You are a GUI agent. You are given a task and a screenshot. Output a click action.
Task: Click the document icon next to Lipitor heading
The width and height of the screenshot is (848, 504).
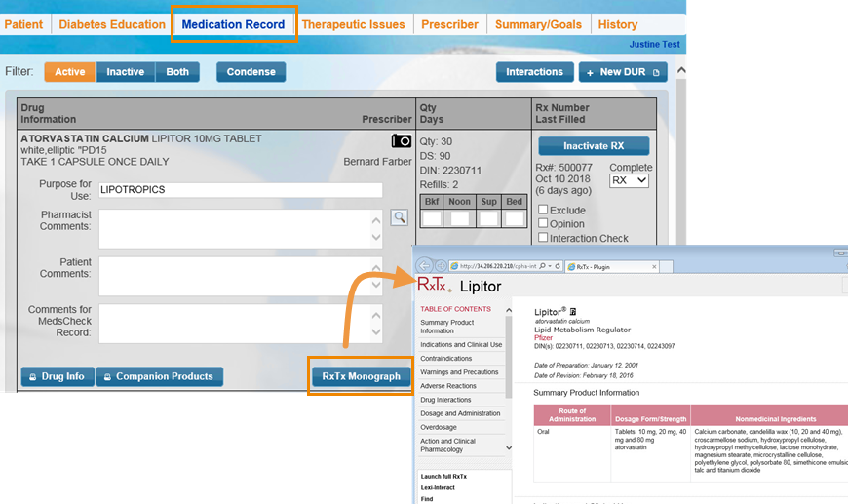click(x=573, y=312)
